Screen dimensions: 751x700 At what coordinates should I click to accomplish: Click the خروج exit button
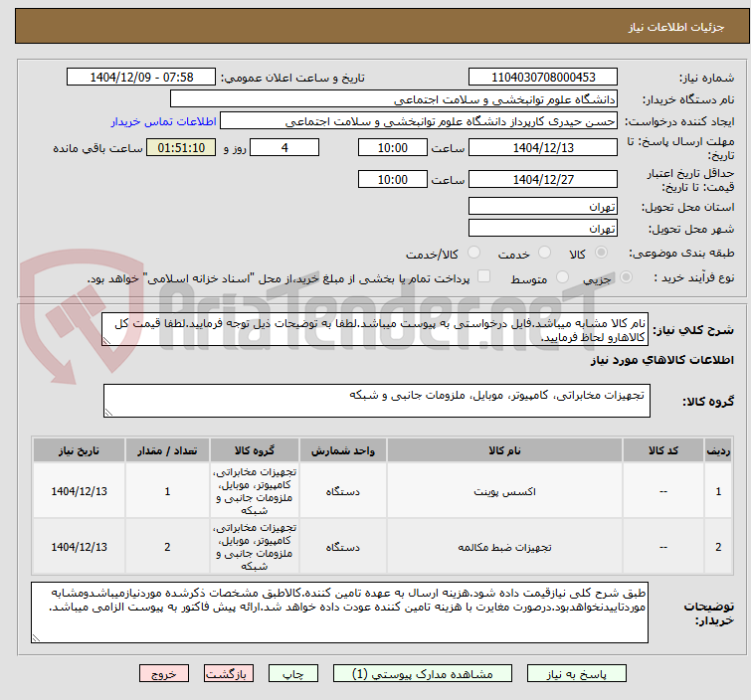164,674
